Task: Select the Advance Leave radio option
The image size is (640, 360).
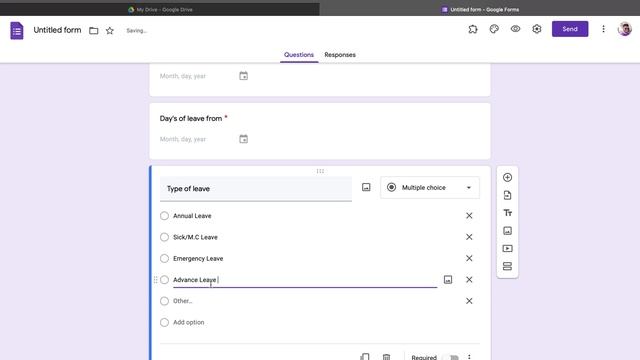Action: coord(164,280)
